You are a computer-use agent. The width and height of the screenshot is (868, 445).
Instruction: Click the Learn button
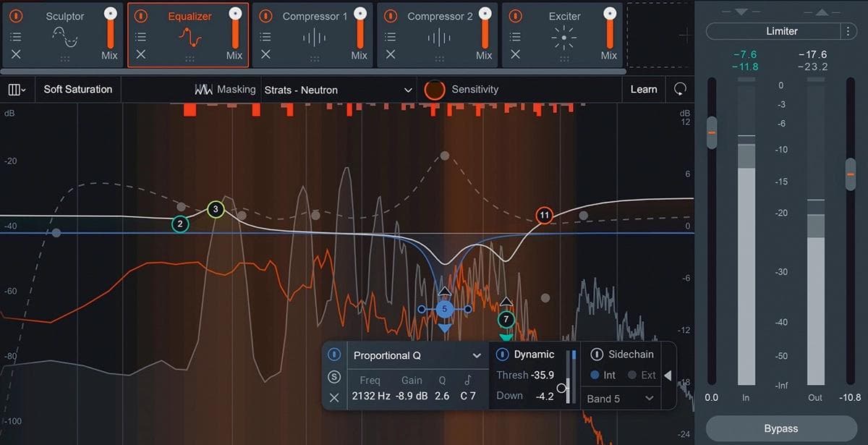pyautogui.click(x=643, y=90)
